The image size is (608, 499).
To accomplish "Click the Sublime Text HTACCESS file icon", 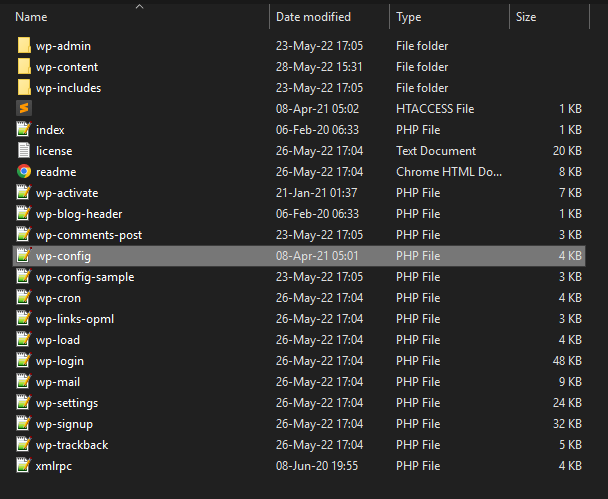I will point(24,108).
